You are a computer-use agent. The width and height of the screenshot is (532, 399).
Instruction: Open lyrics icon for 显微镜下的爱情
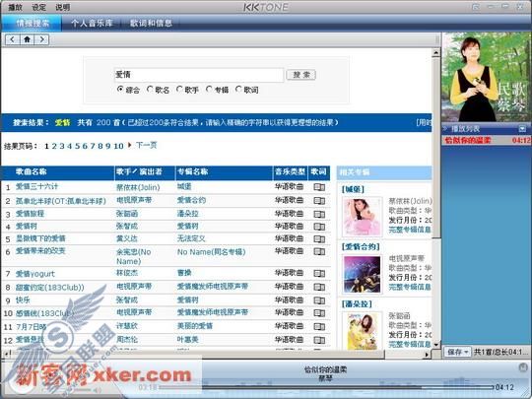pos(319,238)
